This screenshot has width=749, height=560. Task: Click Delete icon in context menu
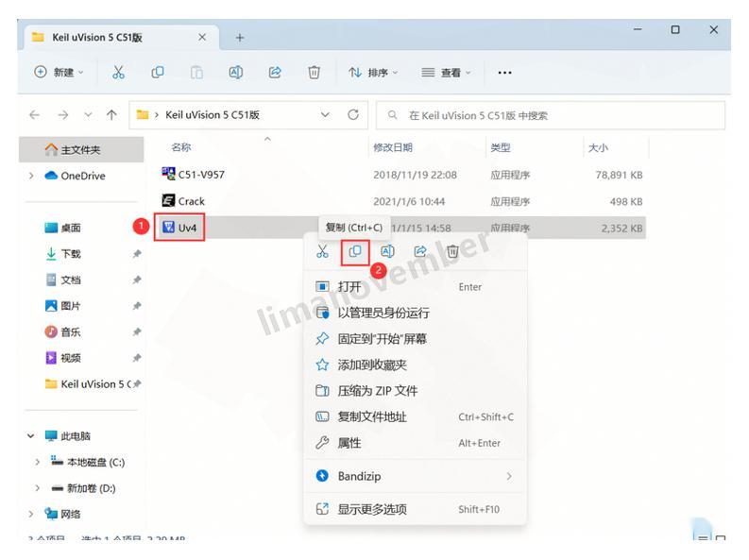(x=452, y=251)
